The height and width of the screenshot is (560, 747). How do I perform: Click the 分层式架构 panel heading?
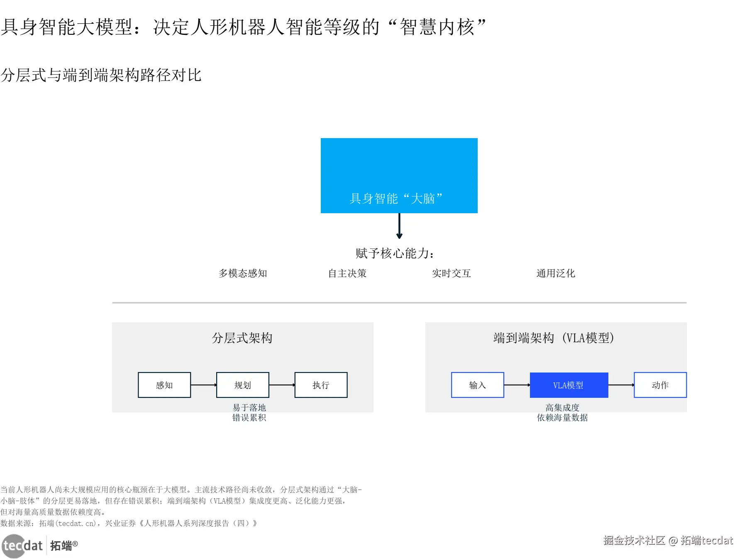click(242, 338)
